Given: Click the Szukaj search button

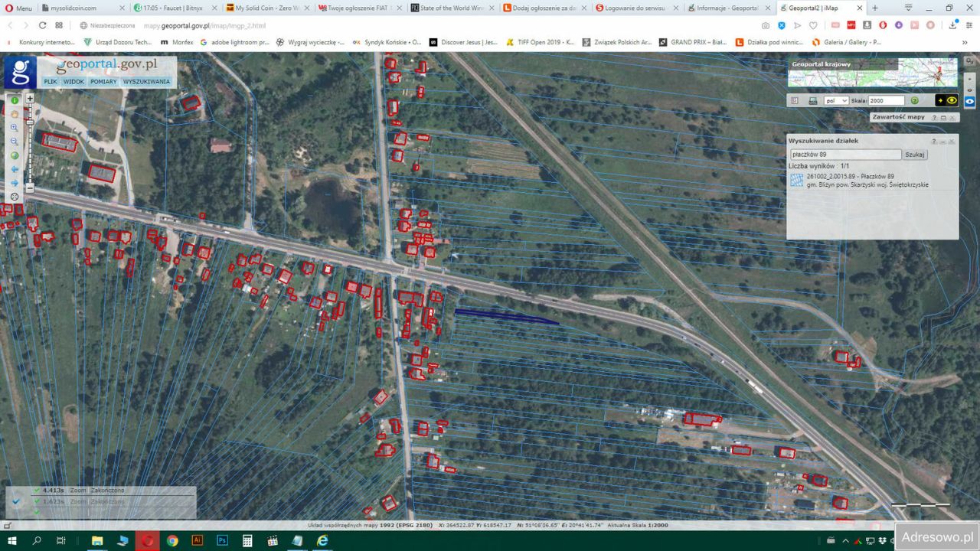Looking at the screenshot, I should coord(915,155).
